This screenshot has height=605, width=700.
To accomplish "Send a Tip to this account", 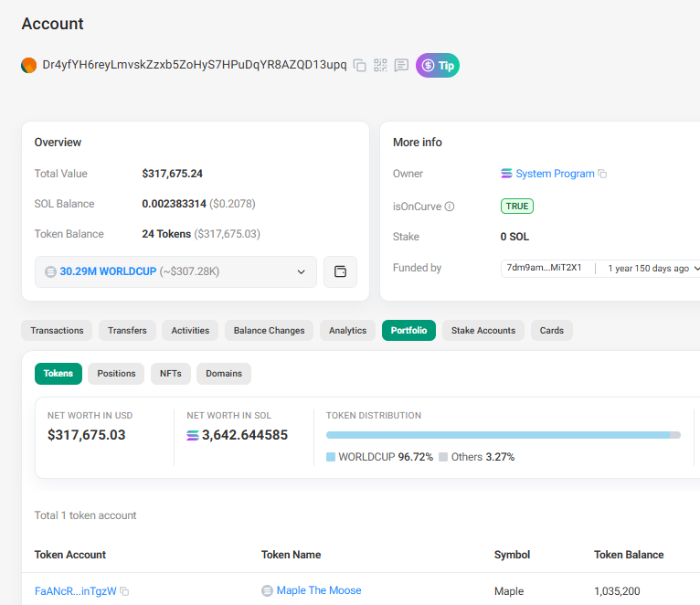I will coord(438,65).
